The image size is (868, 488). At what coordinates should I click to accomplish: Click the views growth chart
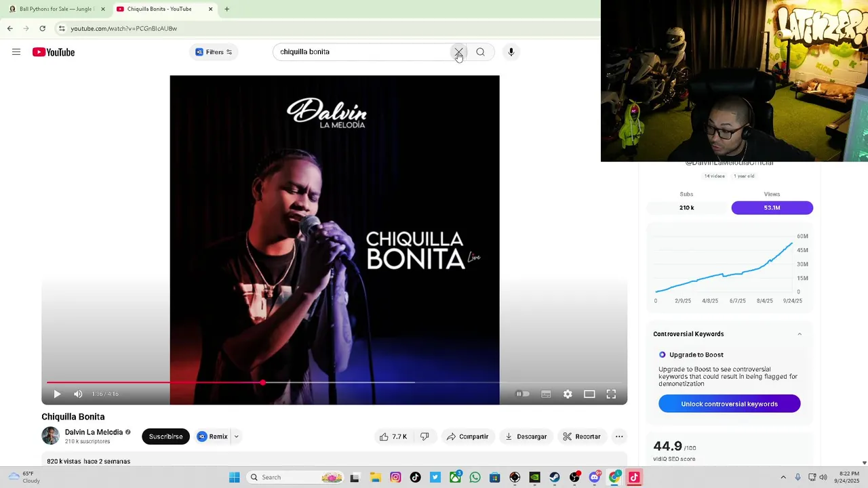729,266
